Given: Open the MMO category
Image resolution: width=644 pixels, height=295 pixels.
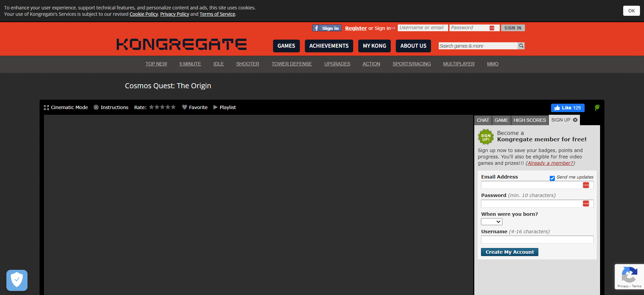Looking at the screenshot, I should click(493, 64).
